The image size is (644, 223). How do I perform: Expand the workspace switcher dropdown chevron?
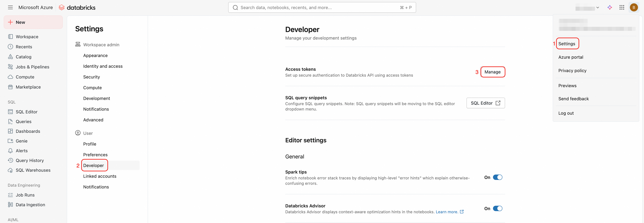(x=598, y=8)
